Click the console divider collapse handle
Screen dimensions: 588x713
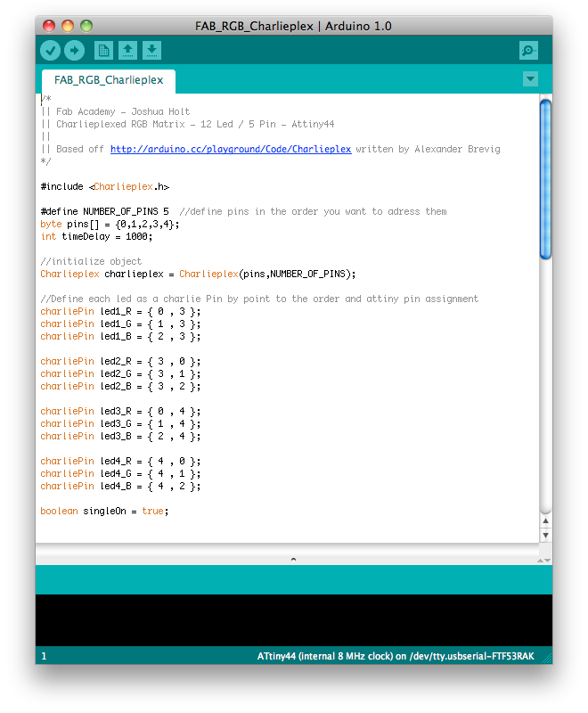point(293,560)
